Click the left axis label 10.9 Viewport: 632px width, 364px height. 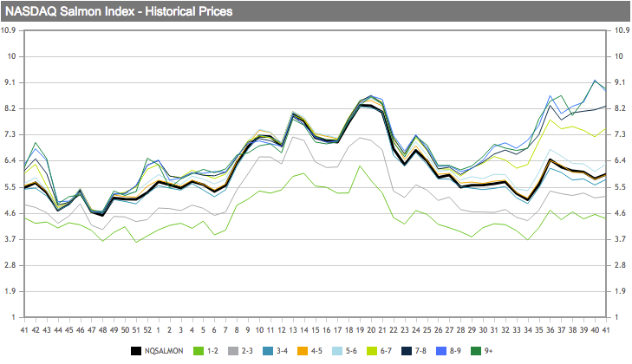[x=9, y=30]
